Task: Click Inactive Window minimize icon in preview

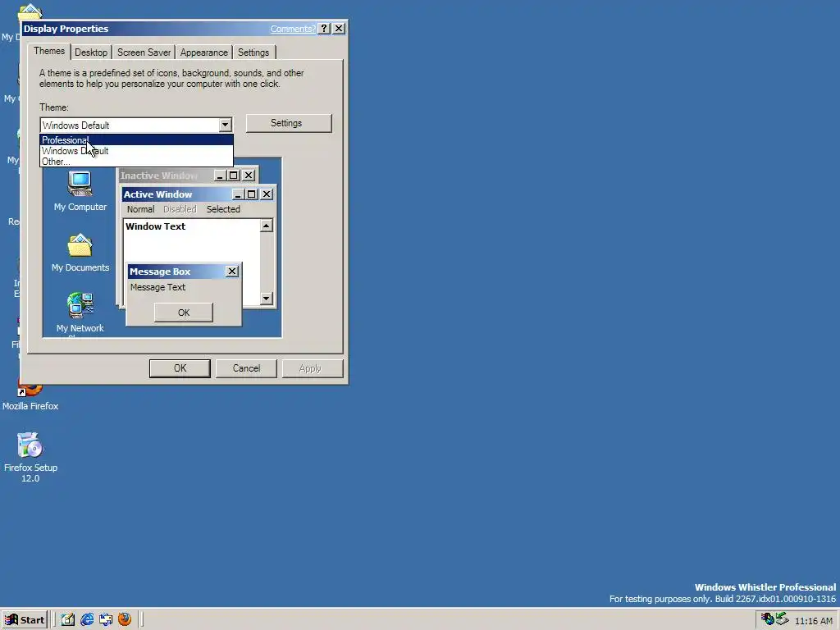Action: pyautogui.click(x=220, y=176)
